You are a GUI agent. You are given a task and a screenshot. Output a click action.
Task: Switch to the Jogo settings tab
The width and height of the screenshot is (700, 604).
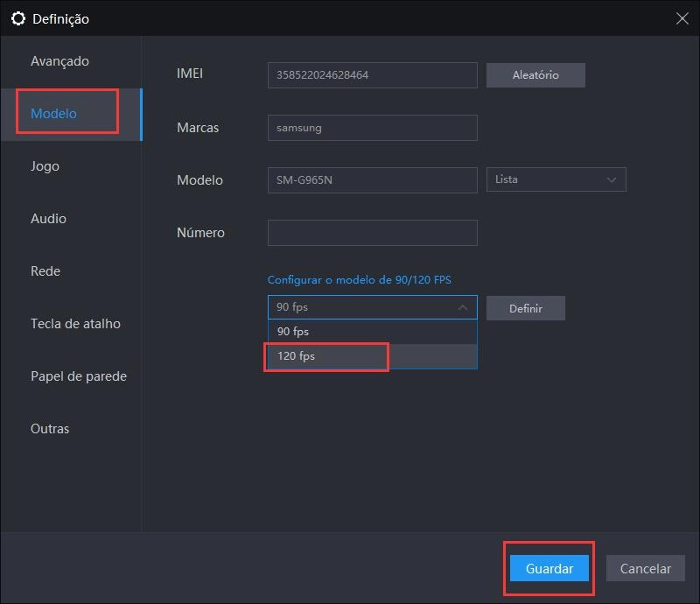45,166
